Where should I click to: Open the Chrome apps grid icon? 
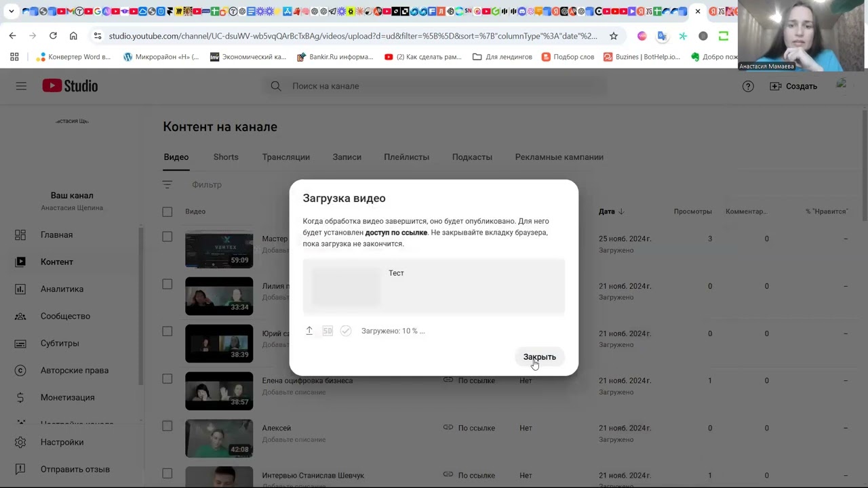click(14, 57)
